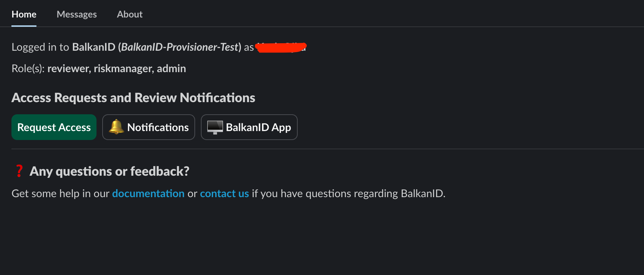Click the Logged in to text
644x275 pixels.
click(40, 47)
